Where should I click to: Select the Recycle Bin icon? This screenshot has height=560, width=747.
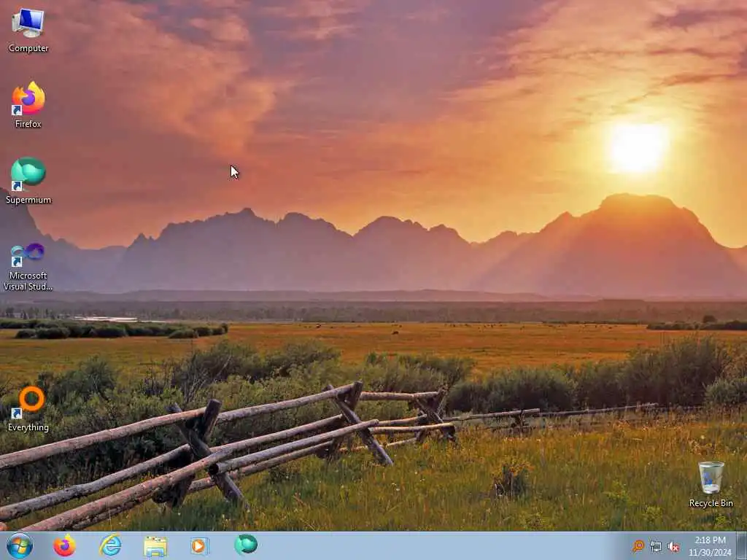[711, 484]
